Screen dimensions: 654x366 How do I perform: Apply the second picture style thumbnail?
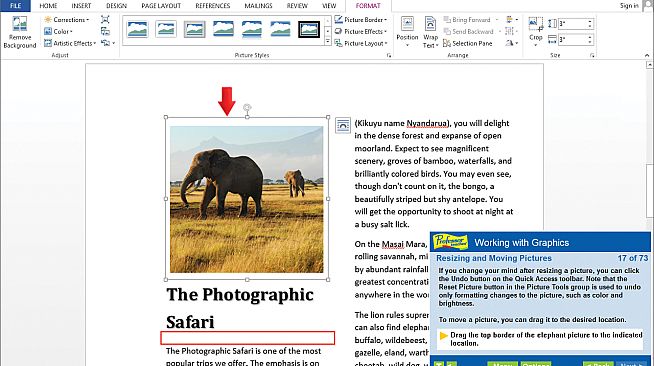click(x=166, y=30)
